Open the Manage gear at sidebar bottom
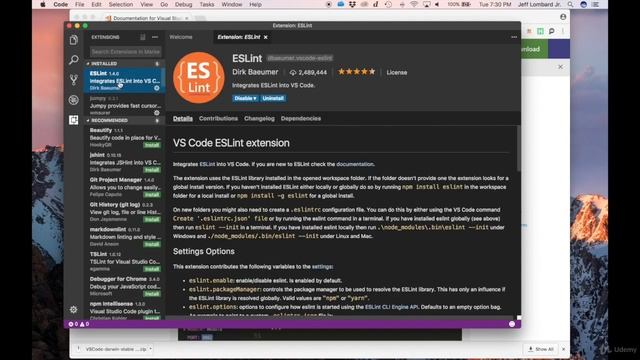640x360 pixels. click(73, 309)
